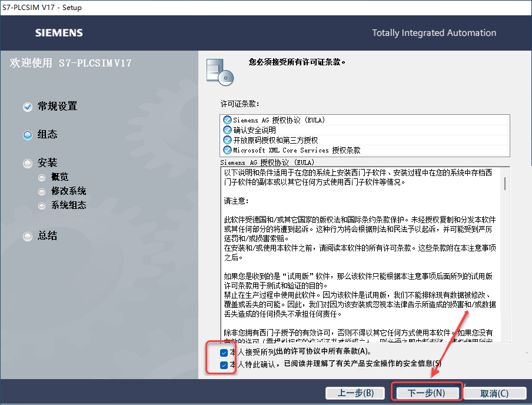Select the 总结 step in the sidebar

(x=27, y=236)
